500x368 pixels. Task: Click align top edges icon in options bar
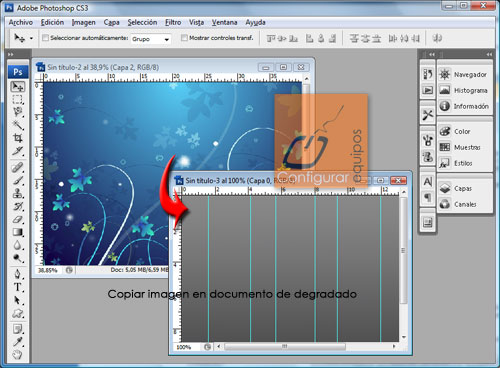click(x=271, y=38)
